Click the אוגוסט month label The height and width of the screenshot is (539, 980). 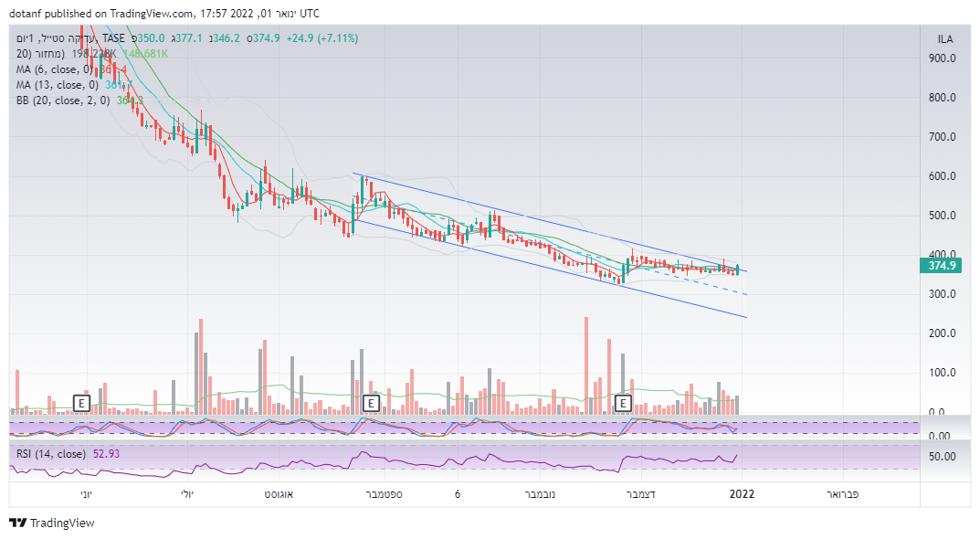click(279, 494)
